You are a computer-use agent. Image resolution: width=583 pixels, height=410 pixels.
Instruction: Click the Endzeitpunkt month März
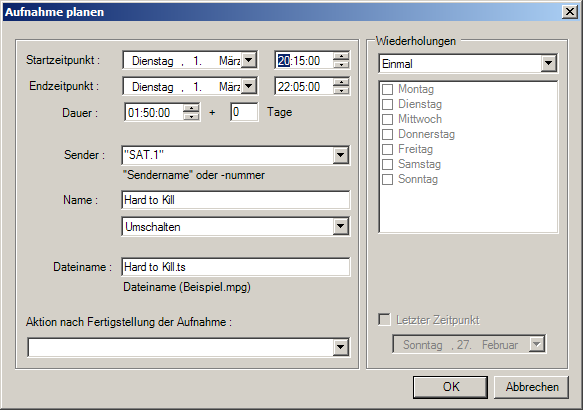230,87
